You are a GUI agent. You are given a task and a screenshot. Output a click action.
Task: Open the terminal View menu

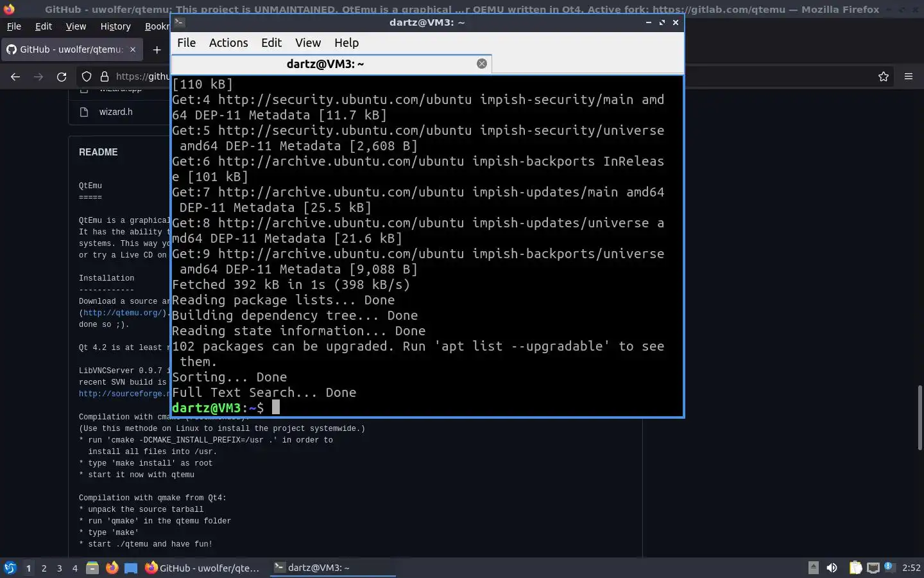(308, 43)
